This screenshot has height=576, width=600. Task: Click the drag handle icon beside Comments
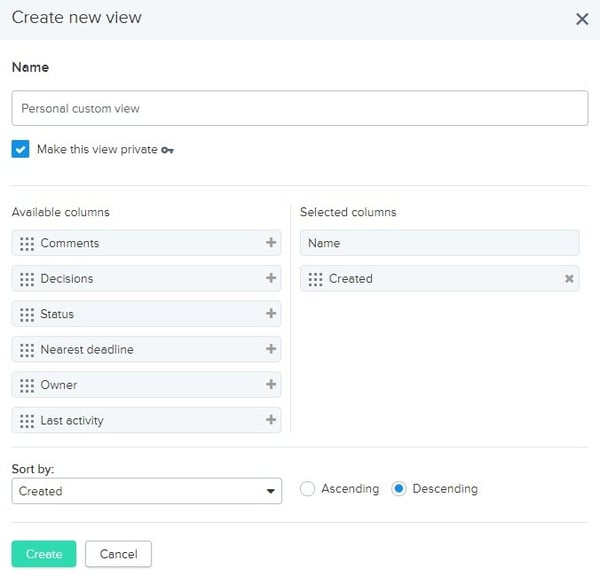[x=27, y=243]
